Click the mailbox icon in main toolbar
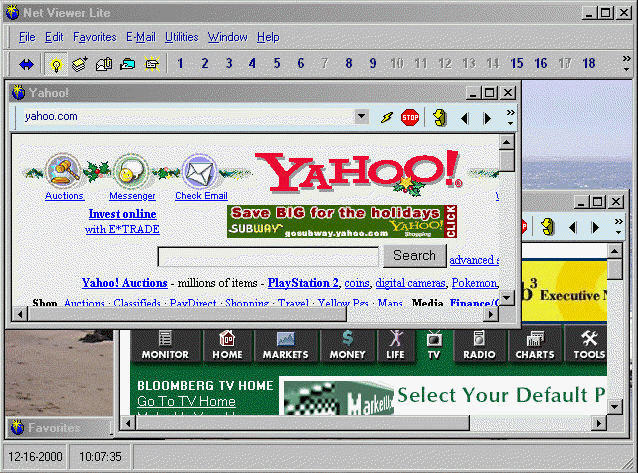This screenshot has height=473, width=638. [x=104, y=64]
